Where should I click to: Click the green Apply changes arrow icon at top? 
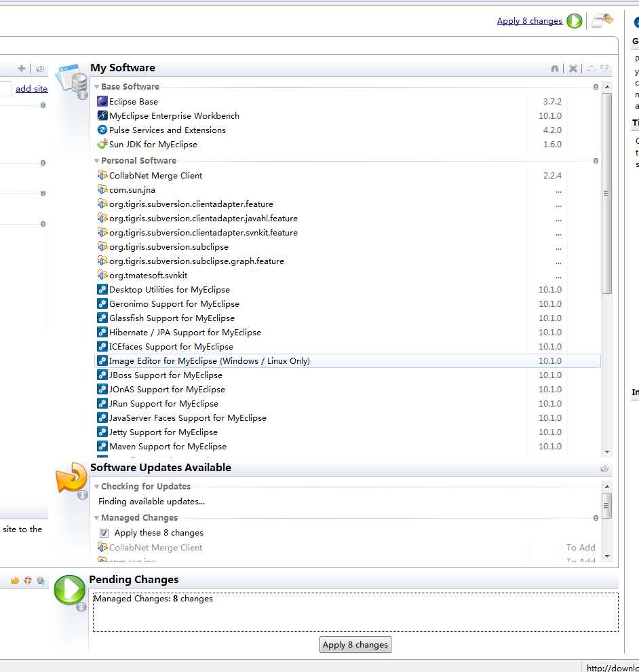(x=574, y=20)
